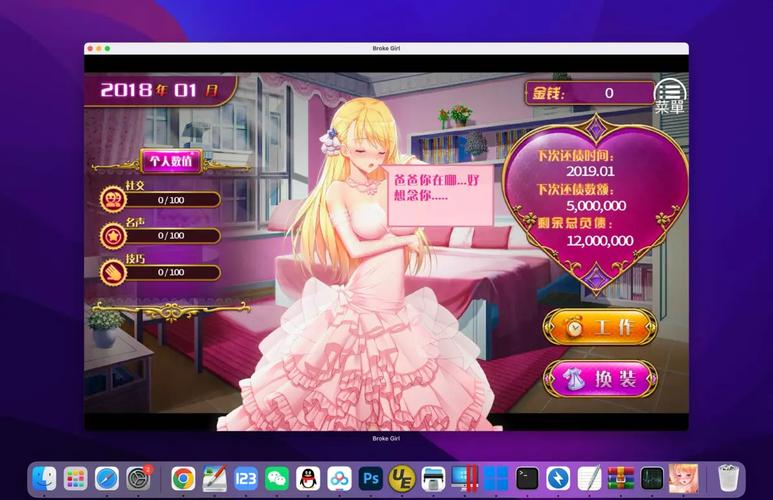Open Photoshop from the dock

(371, 479)
